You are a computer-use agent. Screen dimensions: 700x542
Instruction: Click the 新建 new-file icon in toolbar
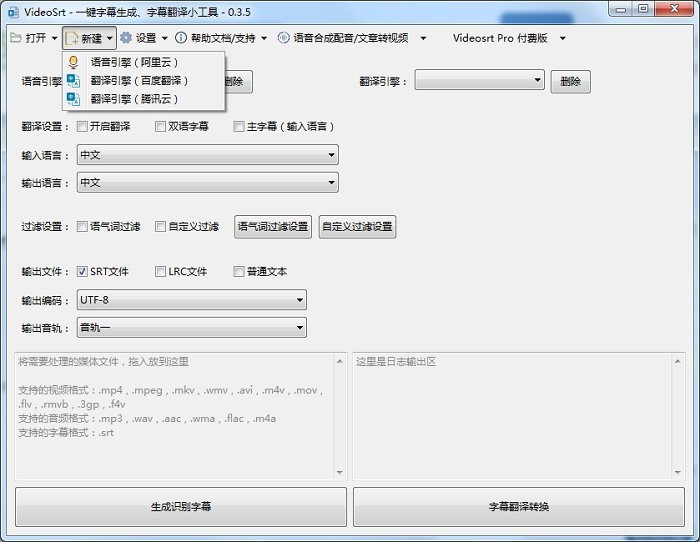click(72, 38)
